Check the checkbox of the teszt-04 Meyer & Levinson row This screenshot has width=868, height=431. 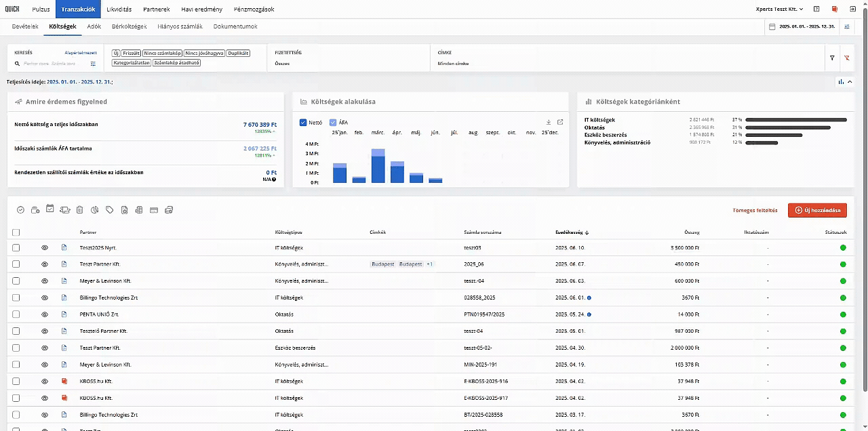(x=16, y=281)
